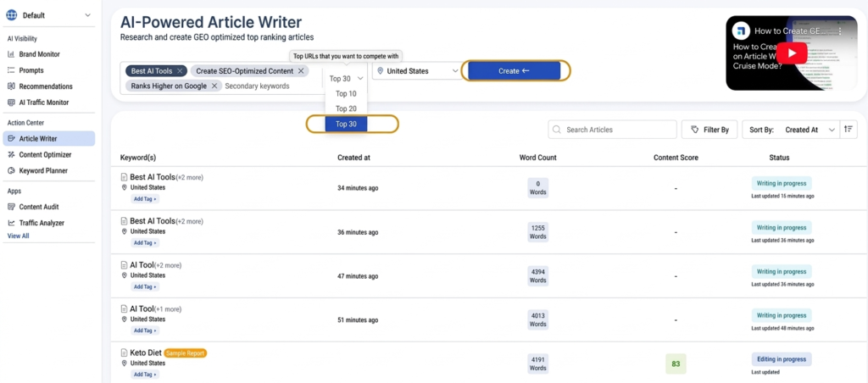Click the Editing in progress status badge
The width and height of the screenshot is (868, 383).
tap(781, 359)
